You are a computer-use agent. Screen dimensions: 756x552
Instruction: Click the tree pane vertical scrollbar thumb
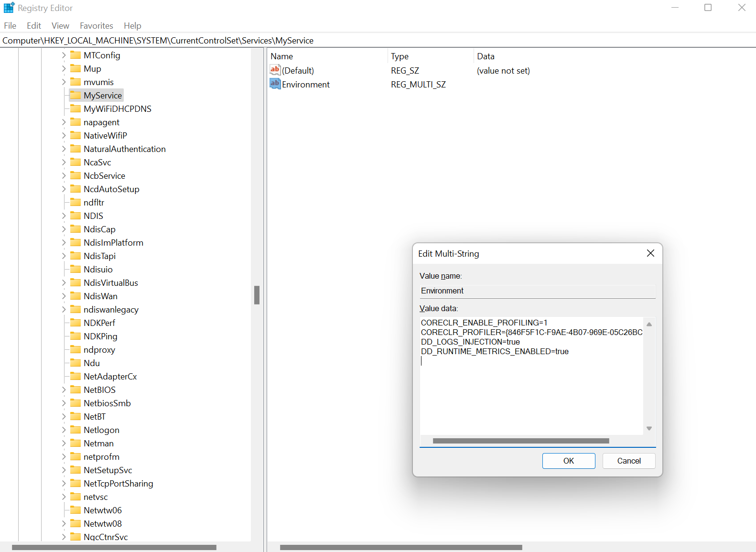(257, 295)
